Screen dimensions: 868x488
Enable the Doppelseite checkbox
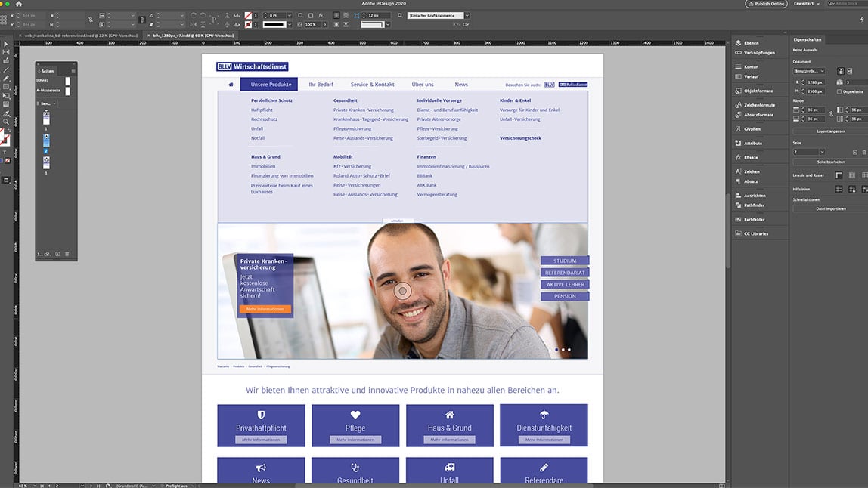(x=839, y=91)
